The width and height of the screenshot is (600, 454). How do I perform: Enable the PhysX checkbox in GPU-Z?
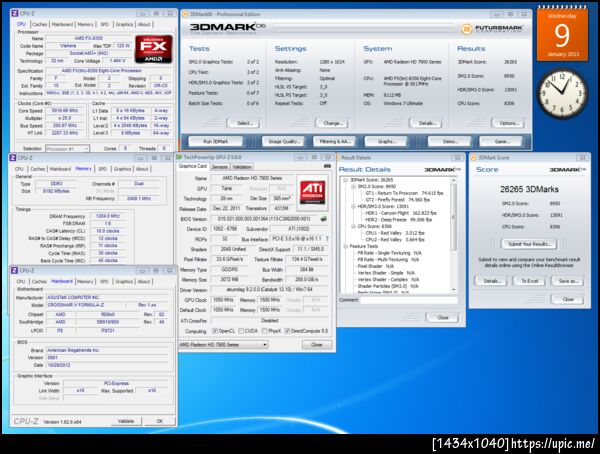click(264, 331)
